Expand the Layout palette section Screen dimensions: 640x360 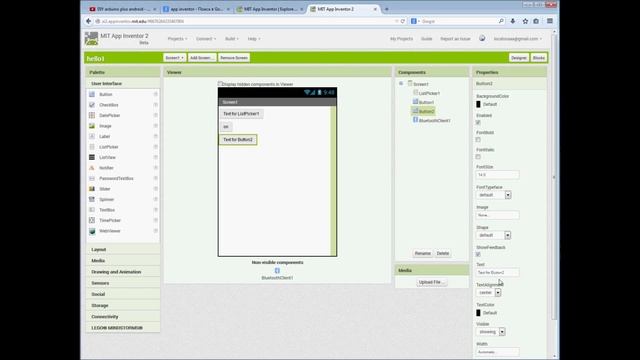[123, 249]
